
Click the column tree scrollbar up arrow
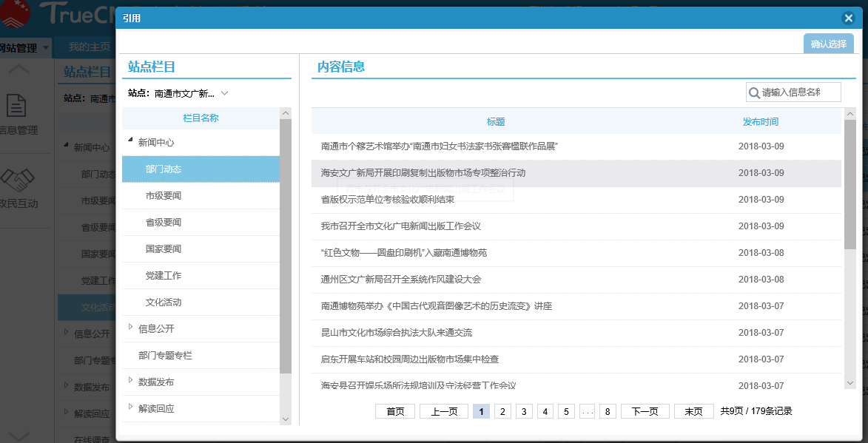pos(286,113)
